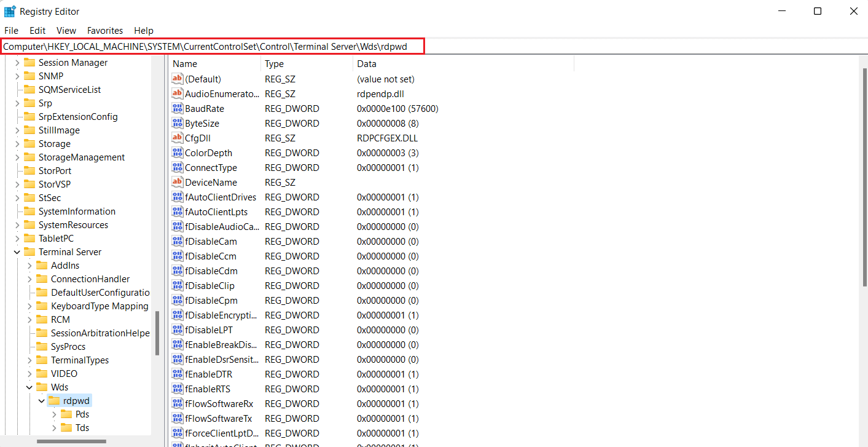Click the Registry Editor app icon
The width and height of the screenshot is (868, 447).
click(10, 11)
